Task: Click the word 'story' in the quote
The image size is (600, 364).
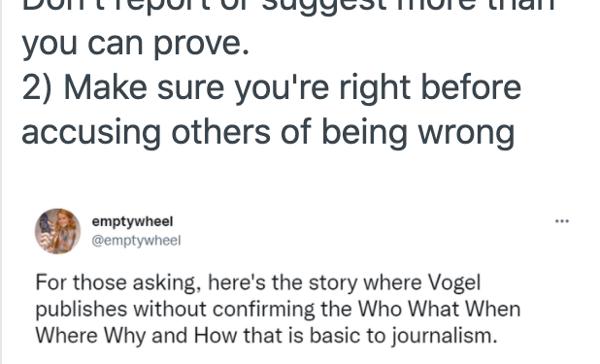Action: [x=333, y=283]
